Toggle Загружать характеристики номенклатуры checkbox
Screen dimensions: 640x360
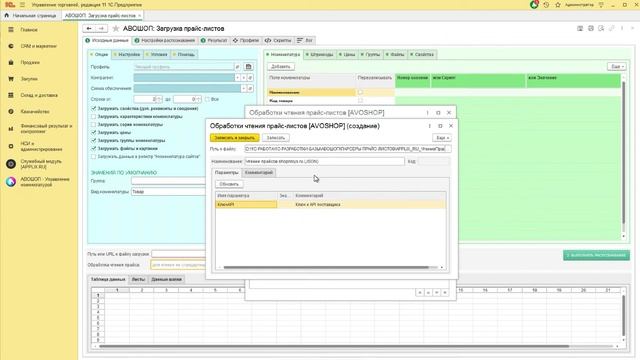(x=93, y=116)
